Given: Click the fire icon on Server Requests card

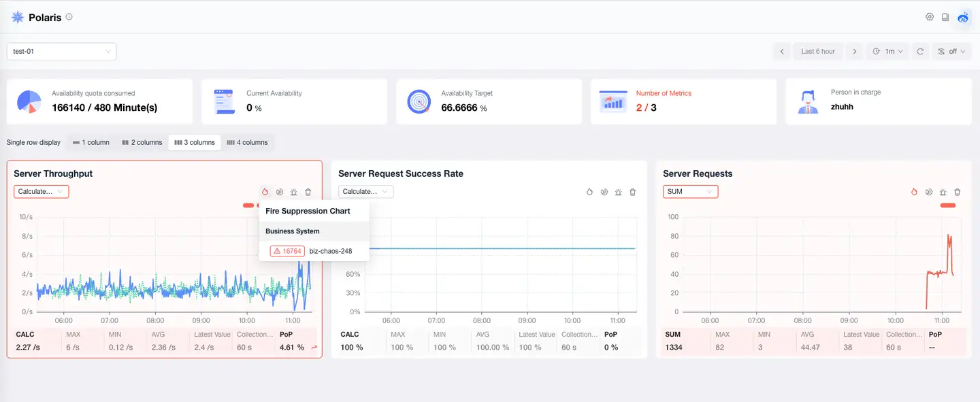Looking at the screenshot, I should click(914, 192).
